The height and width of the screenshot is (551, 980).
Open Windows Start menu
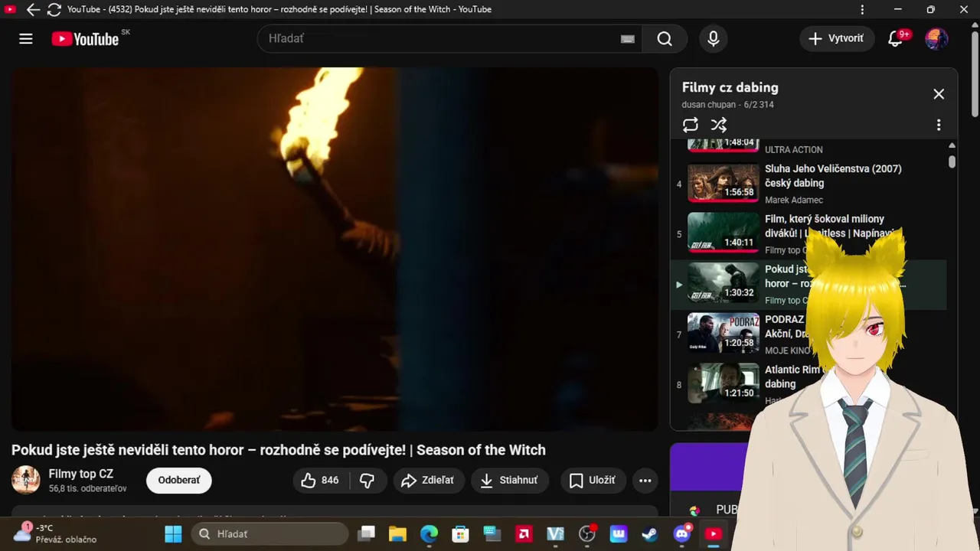pyautogui.click(x=174, y=534)
